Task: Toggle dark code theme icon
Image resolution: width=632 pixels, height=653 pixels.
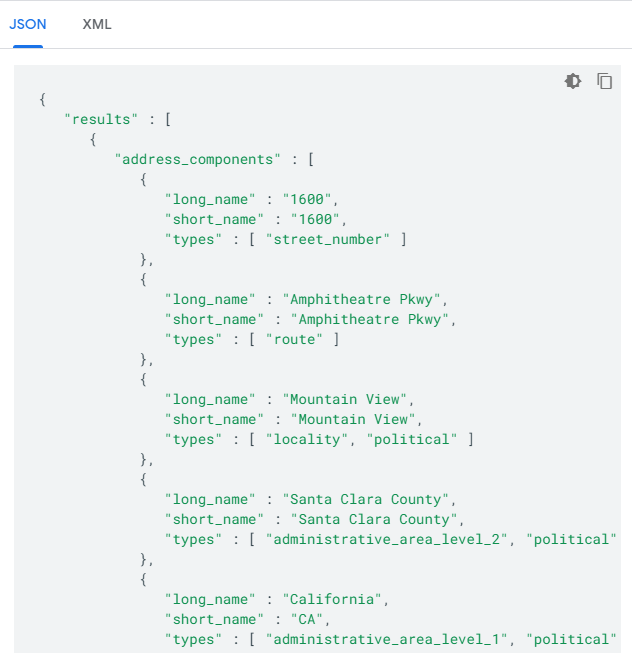Action: point(573,81)
